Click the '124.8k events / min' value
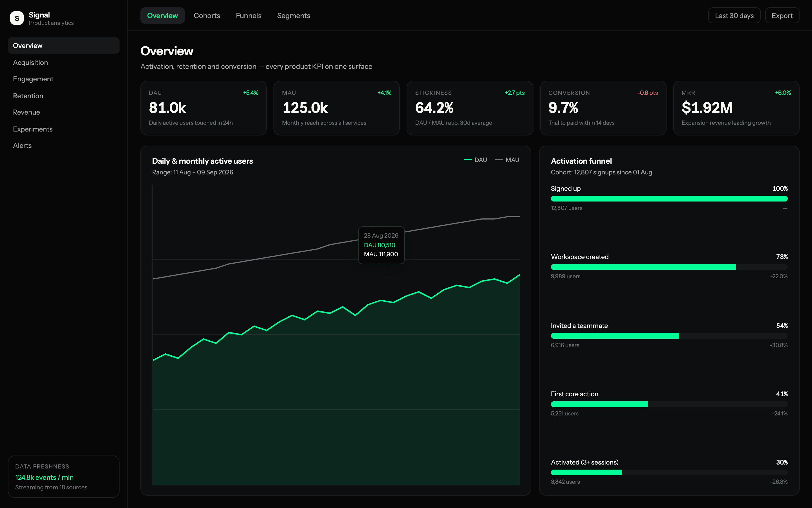The width and height of the screenshot is (812, 508). 44,478
